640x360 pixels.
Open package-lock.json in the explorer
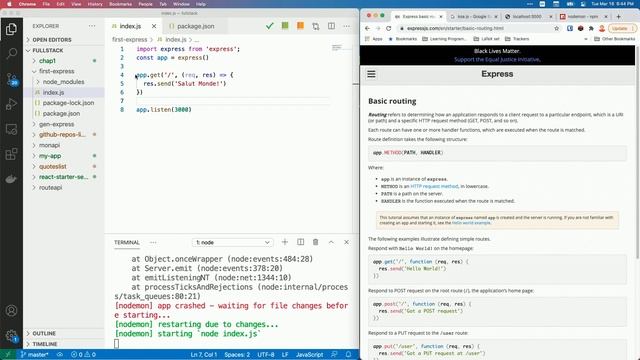pos(68,103)
